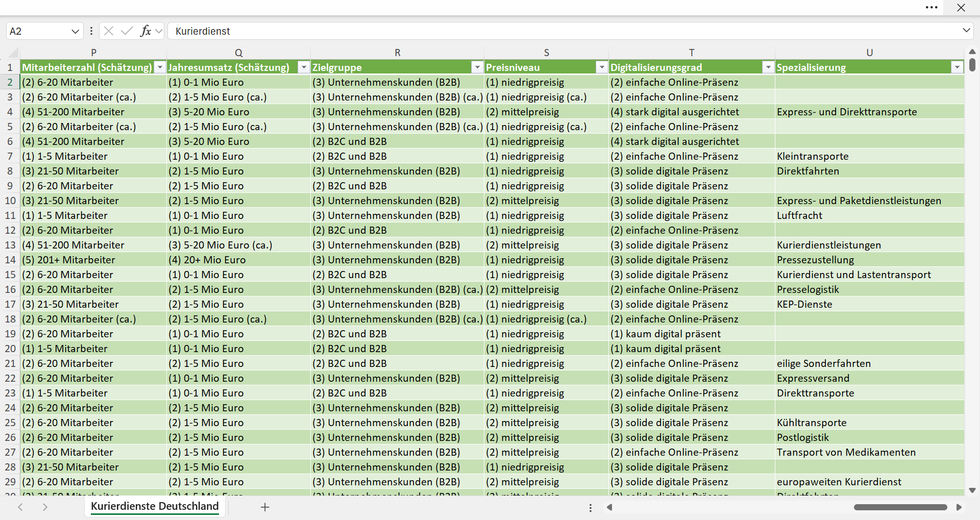
Task: Click vertical scrollbar up arrow
Action: [972, 52]
